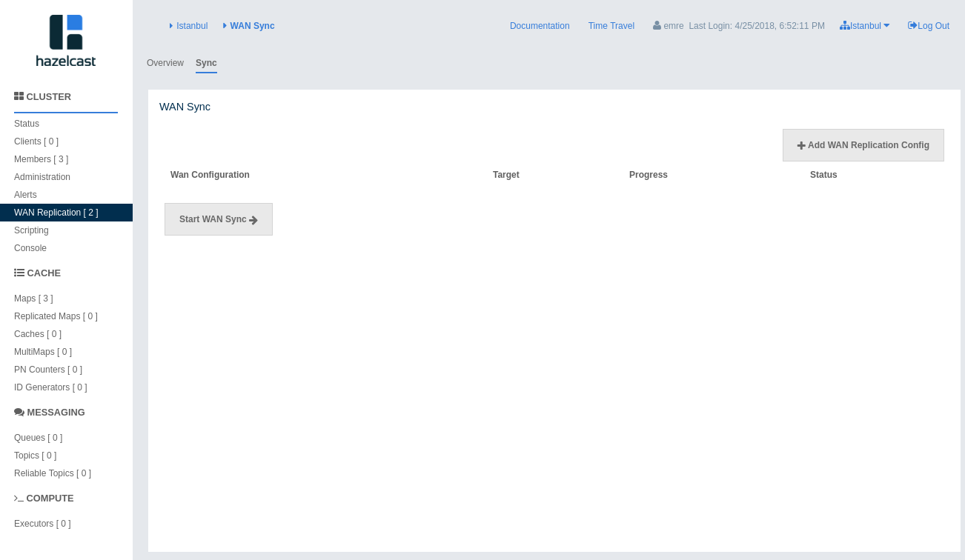This screenshot has width=965, height=560.
Task: Click the Log Out exit icon
Action: point(912,25)
